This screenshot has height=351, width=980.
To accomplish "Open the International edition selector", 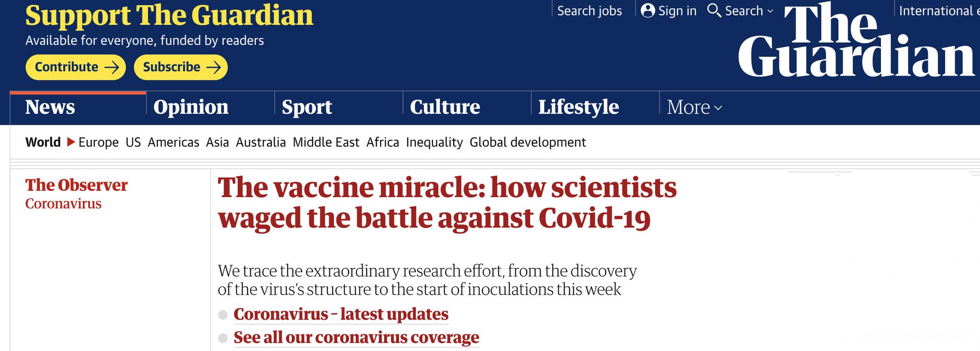I will point(938,11).
